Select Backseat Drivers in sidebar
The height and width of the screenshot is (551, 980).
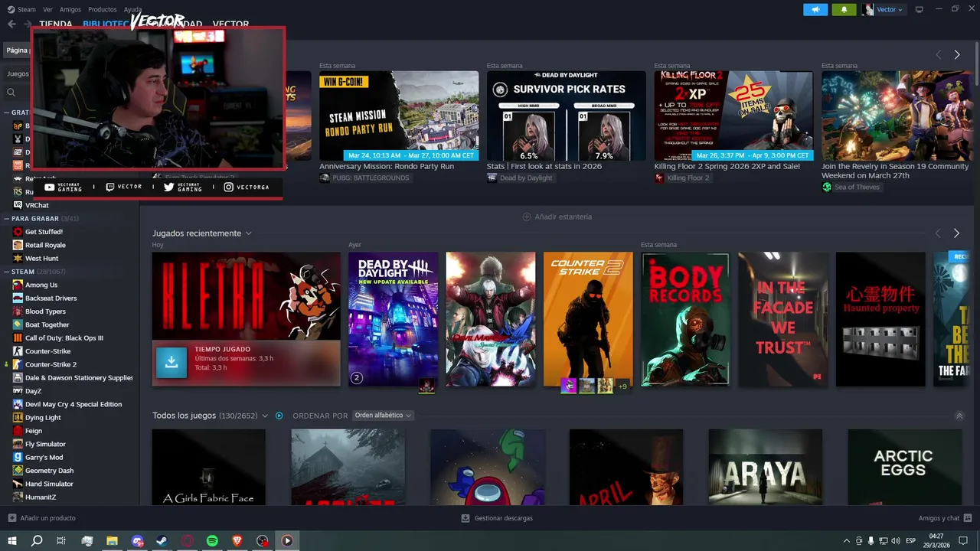tap(51, 298)
